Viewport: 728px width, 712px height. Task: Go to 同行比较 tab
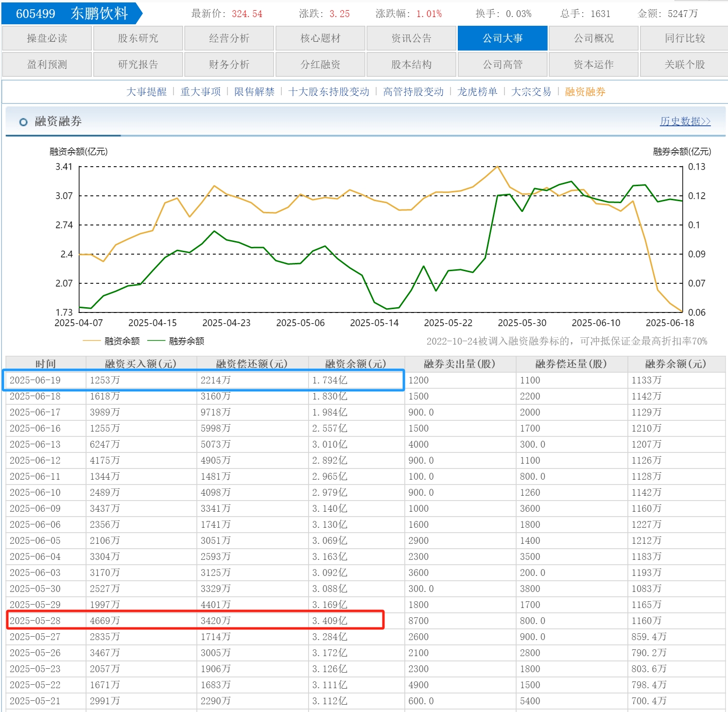pyautogui.click(x=685, y=38)
